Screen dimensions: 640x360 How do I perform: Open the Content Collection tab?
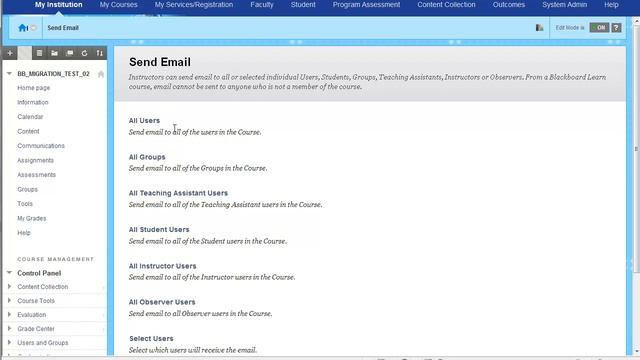pos(446,5)
